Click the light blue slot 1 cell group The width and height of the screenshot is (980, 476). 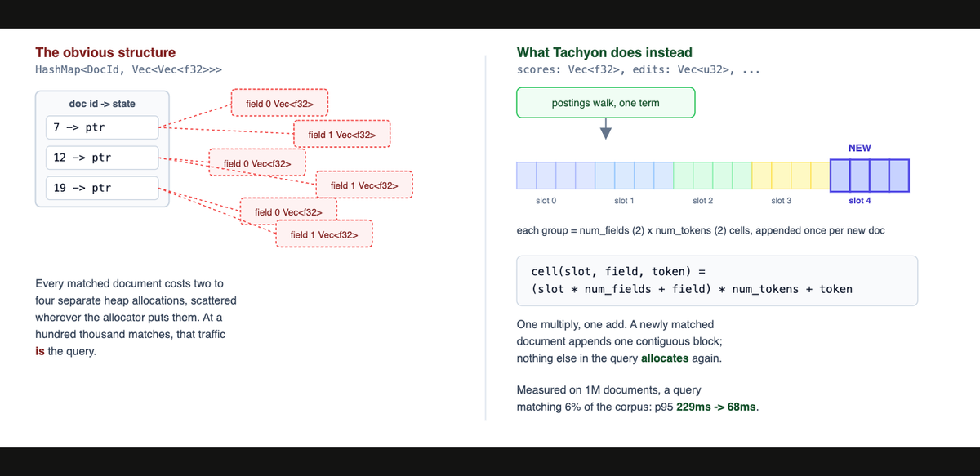pos(635,176)
